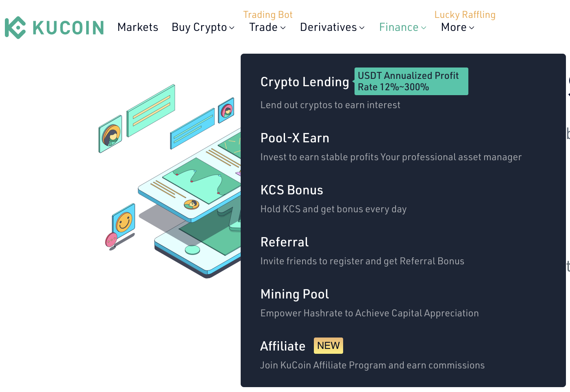Go to Mining Pool
This screenshot has width=570, height=392.
(x=295, y=294)
